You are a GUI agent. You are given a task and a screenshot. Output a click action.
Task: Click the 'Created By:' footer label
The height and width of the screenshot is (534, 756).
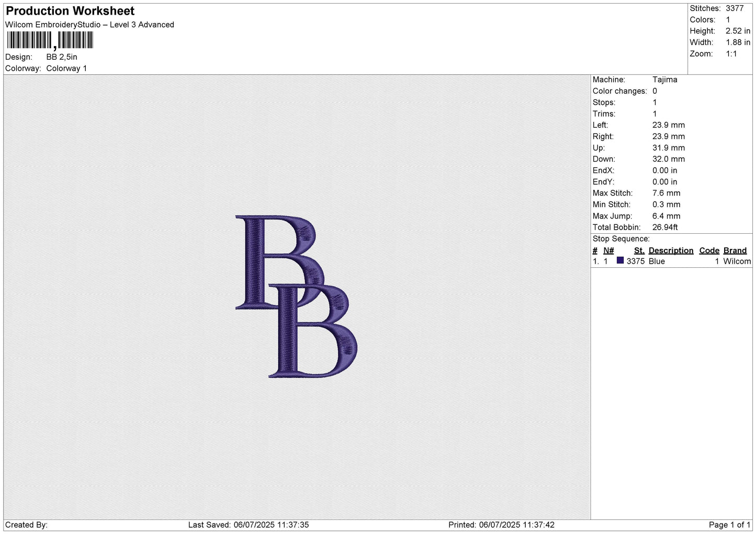coord(26,525)
